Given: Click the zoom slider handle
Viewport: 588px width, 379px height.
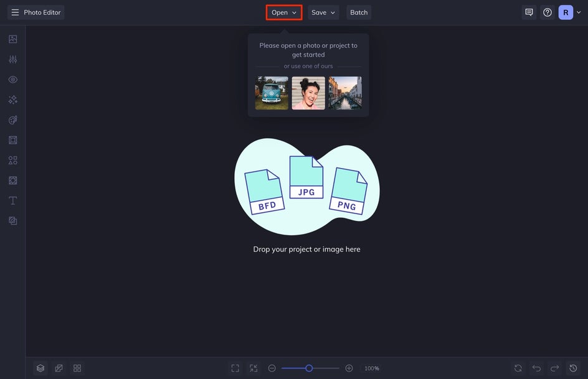Looking at the screenshot, I should click(x=309, y=368).
